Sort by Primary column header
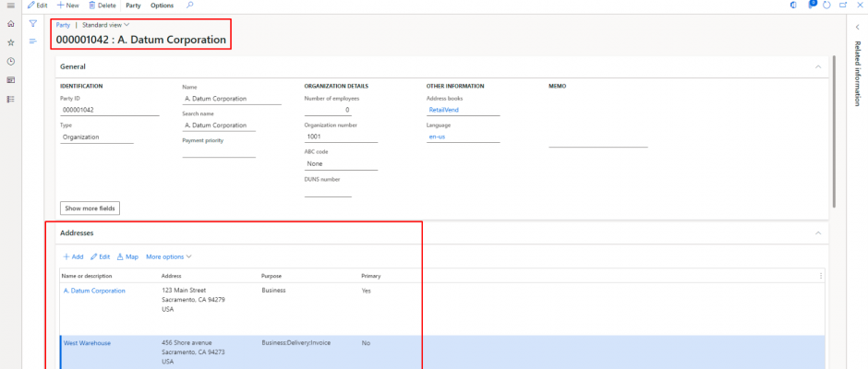Image resolution: width=868 pixels, height=369 pixels. pos(371,276)
